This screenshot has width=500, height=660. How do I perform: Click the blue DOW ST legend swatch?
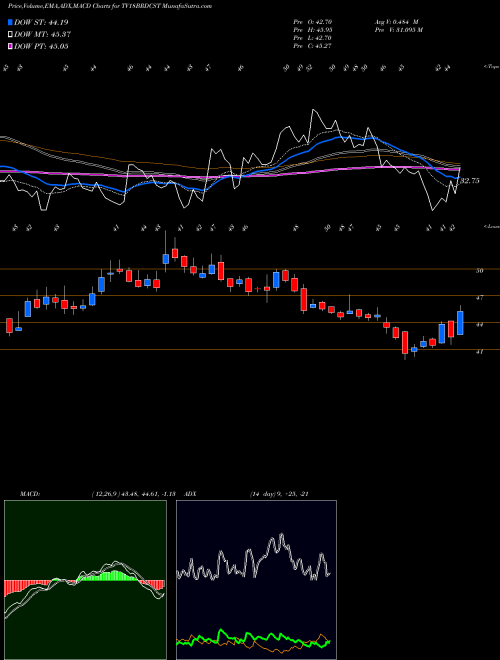click(x=10, y=22)
